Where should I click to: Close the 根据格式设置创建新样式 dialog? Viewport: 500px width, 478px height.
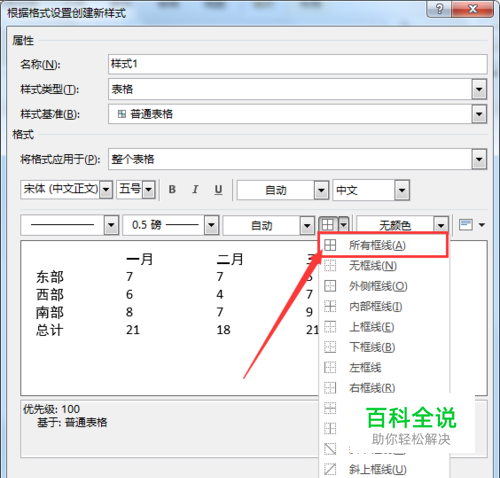pos(473,9)
